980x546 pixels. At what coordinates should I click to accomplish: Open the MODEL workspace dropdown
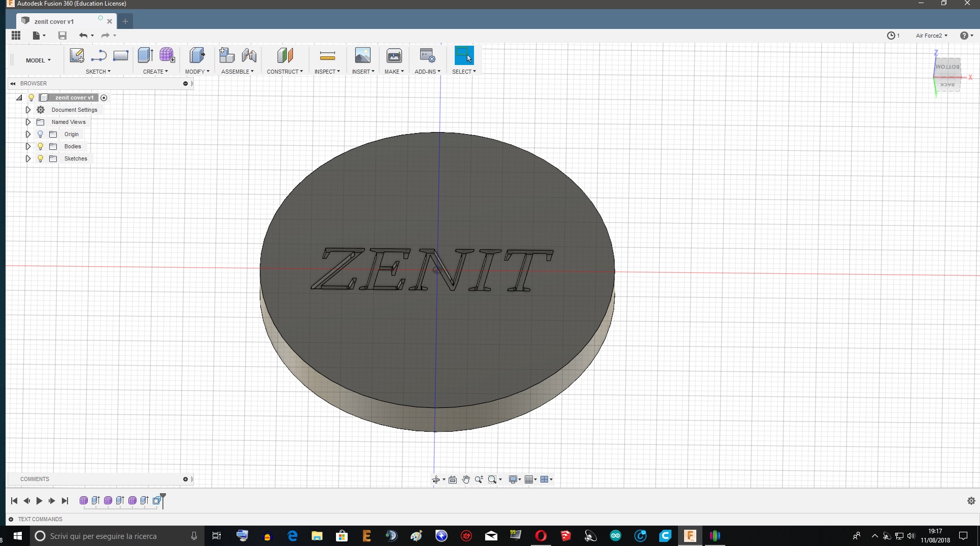(38, 60)
